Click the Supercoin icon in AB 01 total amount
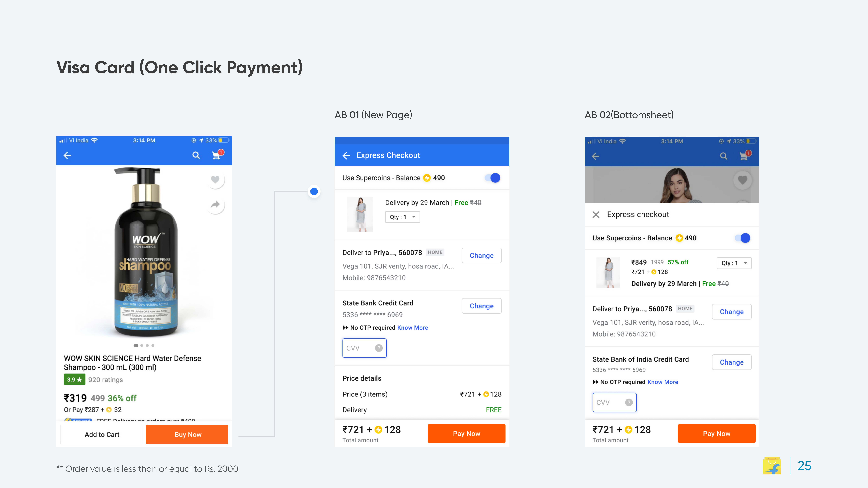 point(378,430)
